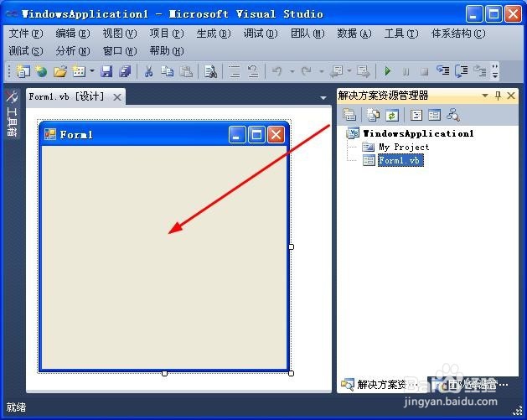Select the WindowsApplication1 project node
Viewport: 527px width, 420px height.
click(418, 133)
